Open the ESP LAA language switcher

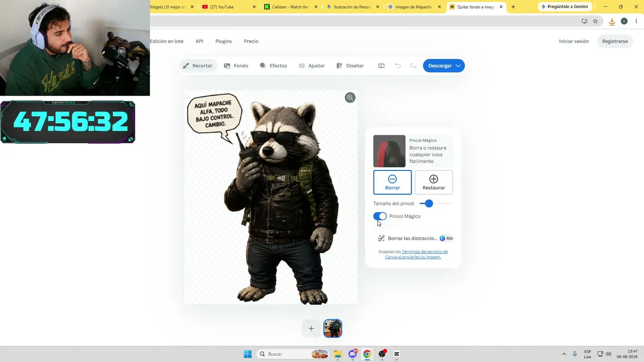pyautogui.click(x=588, y=354)
